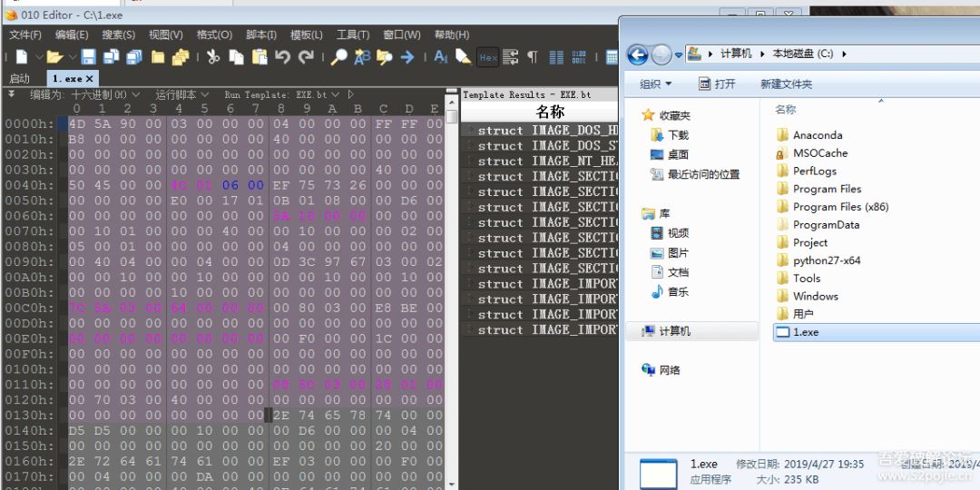Image resolution: width=980 pixels, height=490 pixels.
Task: Open the calculator icon in the toolbar
Action: 612,57
